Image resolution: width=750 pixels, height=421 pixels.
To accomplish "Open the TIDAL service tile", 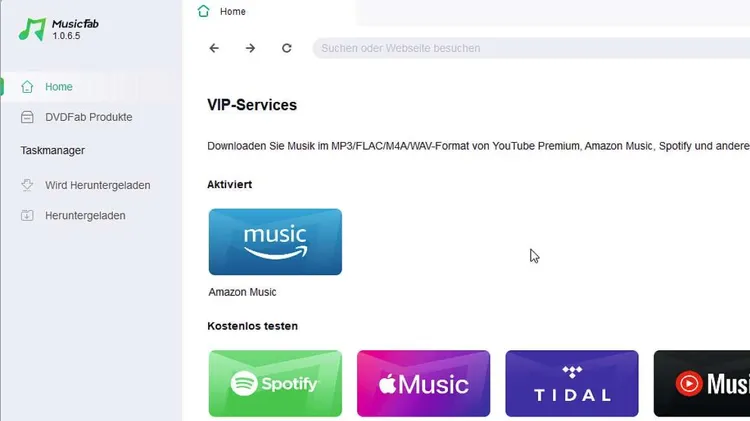I will (572, 383).
